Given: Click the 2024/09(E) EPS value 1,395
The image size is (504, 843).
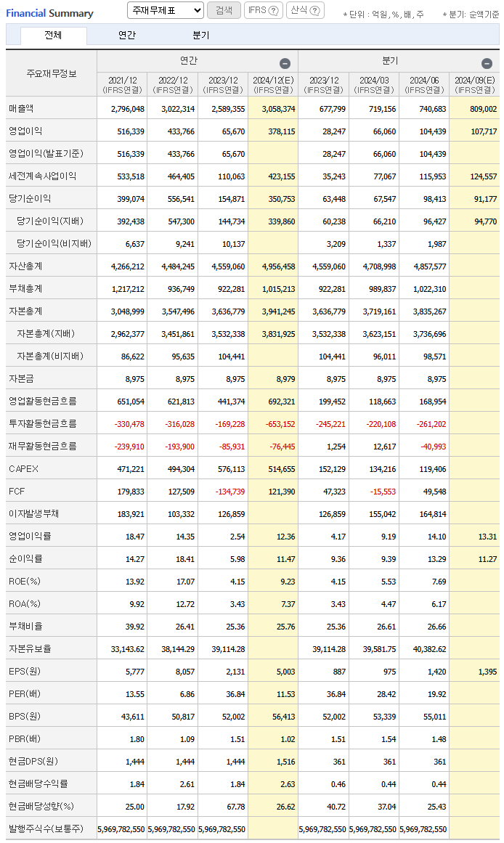Looking at the screenshot, I should [x=487, y=672].
